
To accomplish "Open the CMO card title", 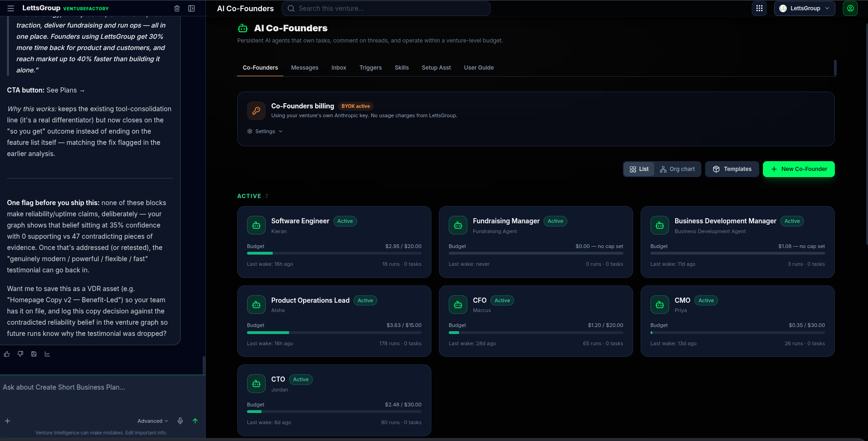I will tap(682, 300).
